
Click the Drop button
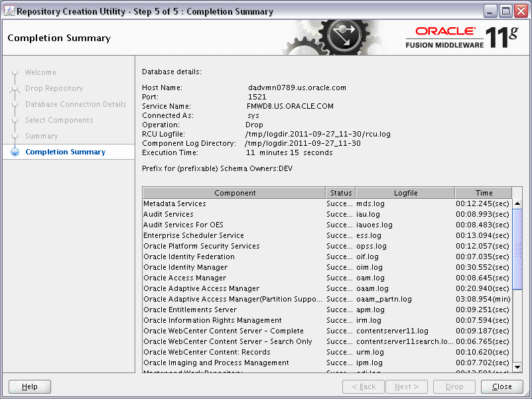coord(454,386)
